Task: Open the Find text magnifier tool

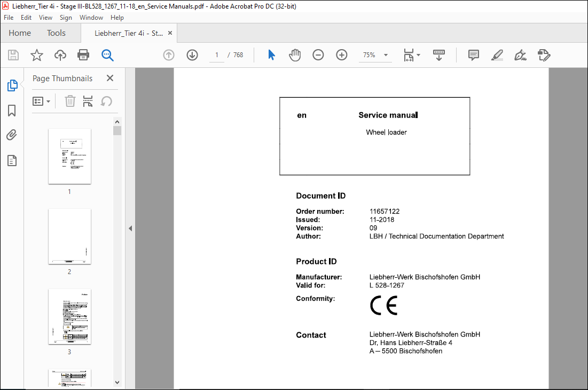Action: [x=107, y=55]
